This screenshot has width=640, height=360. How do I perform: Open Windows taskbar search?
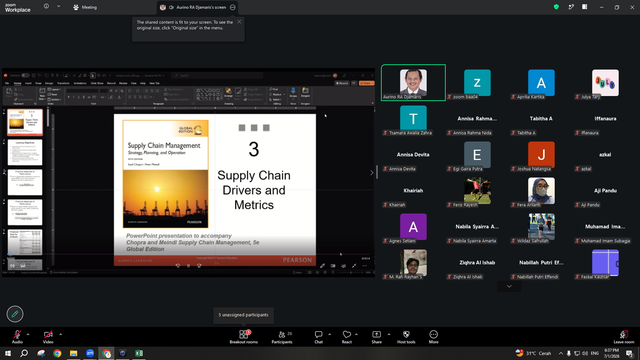[x=24, y=353]
